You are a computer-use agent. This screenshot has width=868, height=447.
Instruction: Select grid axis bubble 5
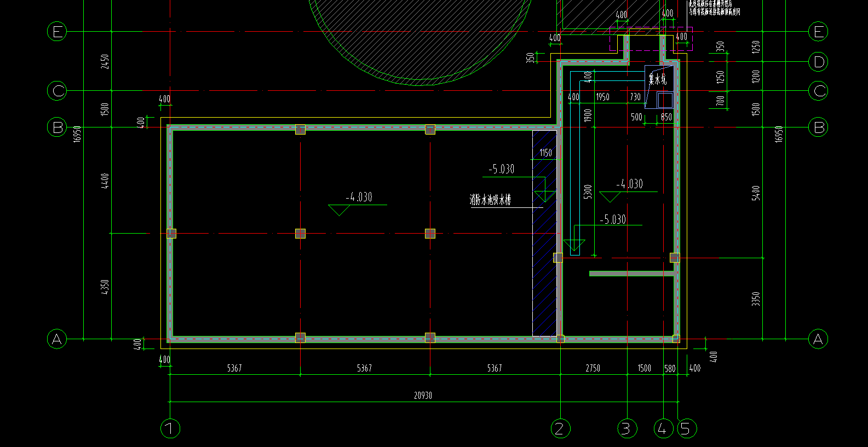[x=687, y=428]
